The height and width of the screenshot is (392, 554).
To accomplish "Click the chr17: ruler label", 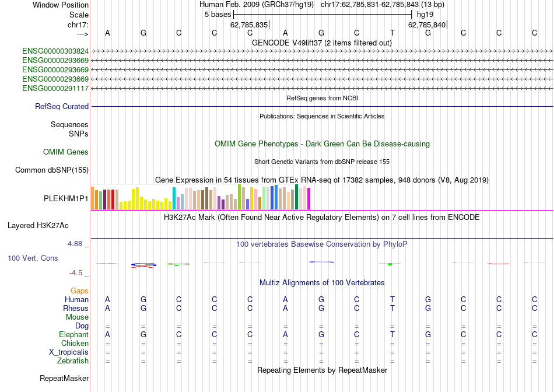I will [78, 24].
